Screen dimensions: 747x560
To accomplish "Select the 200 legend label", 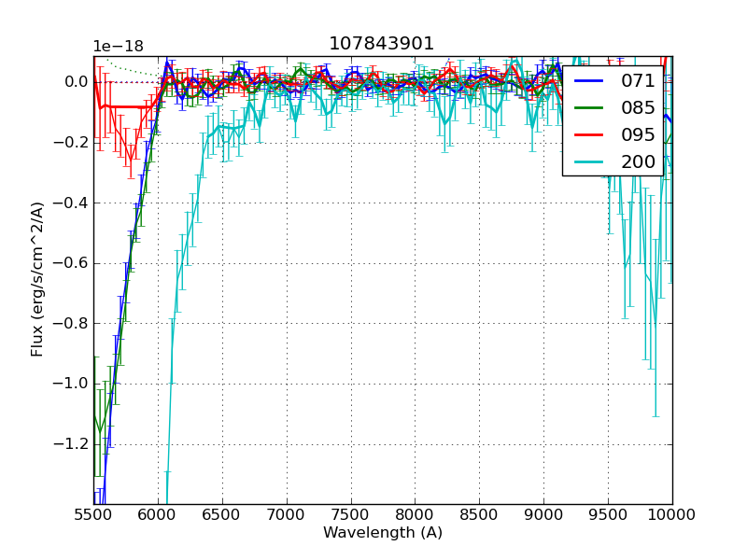I will pos(638,161).
